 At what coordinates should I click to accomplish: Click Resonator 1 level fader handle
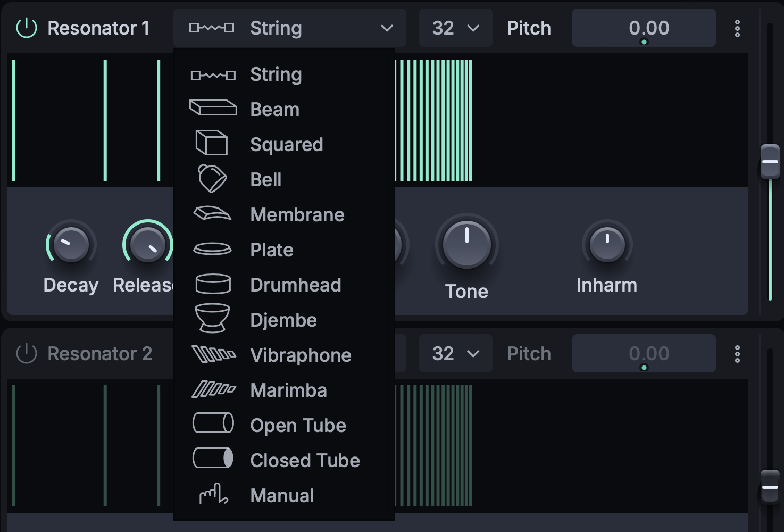[x=770, y=162]
